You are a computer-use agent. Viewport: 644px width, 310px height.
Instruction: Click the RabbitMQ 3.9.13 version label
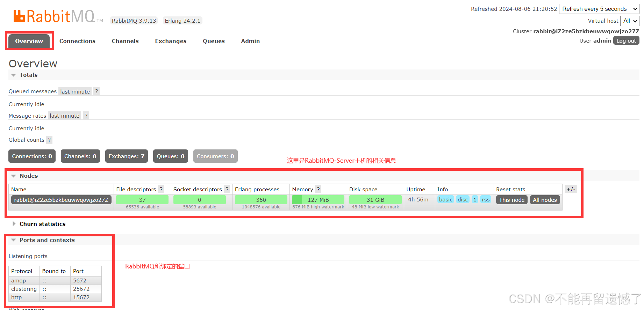click(134, 21)
